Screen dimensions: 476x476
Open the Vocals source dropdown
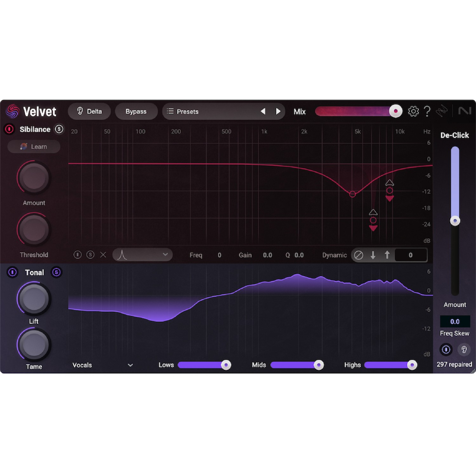click(102, 365)
